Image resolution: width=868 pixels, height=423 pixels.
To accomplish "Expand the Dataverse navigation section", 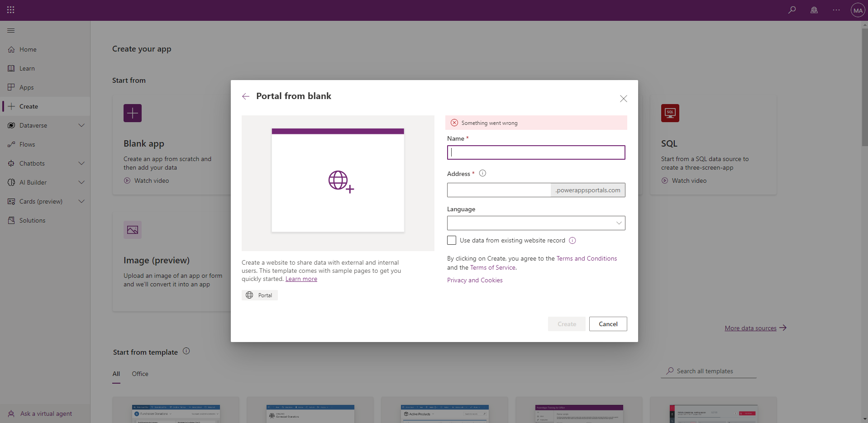I will 81,125.
